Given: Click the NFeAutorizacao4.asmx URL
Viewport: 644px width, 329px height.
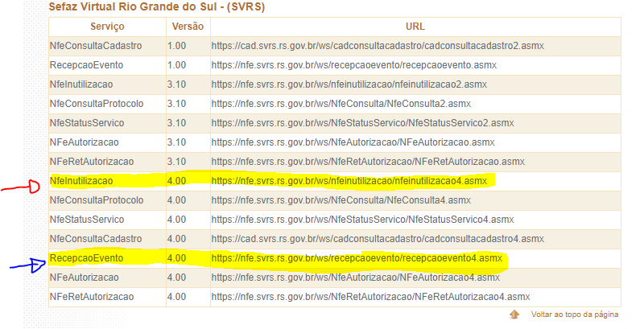Looking at the screenshot, I should pyautogui.click(x=356, y=278).
